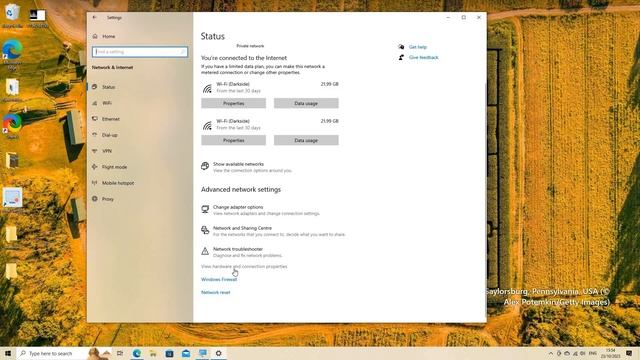Open the Windows Start menu
The image size is (640, 360).
8,353
